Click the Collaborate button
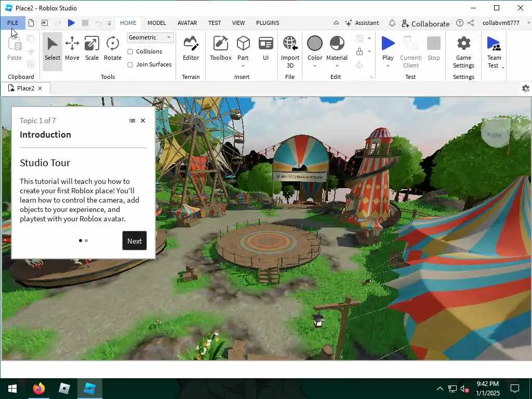The image size is (532, 399). point(425,23)
